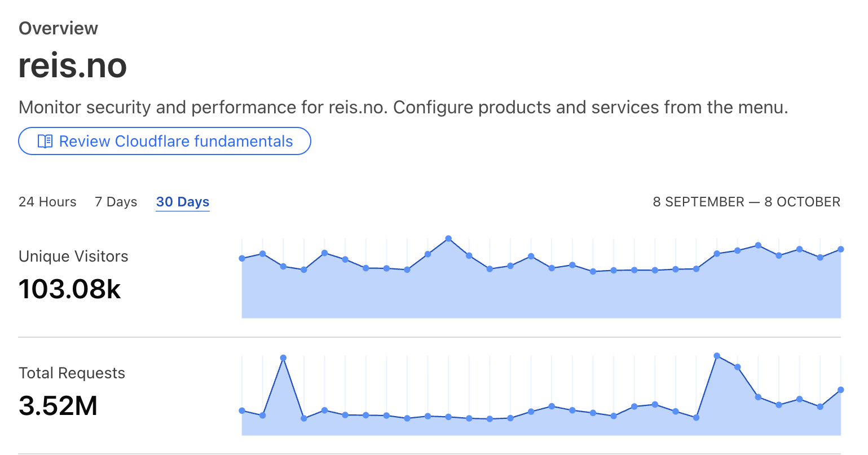Select the 30 Days tab
This screenshot has height=455, width=868.
[x=183, y=202]
